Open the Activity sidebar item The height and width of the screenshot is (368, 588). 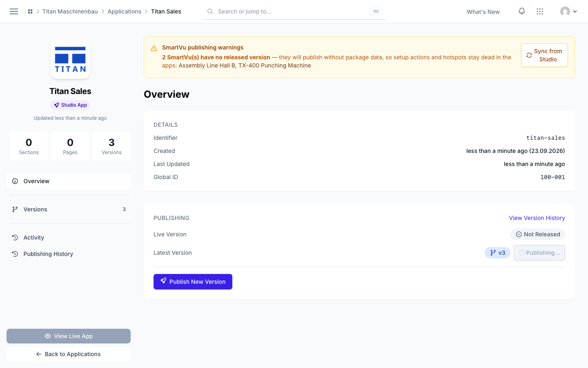pos(69,238)
